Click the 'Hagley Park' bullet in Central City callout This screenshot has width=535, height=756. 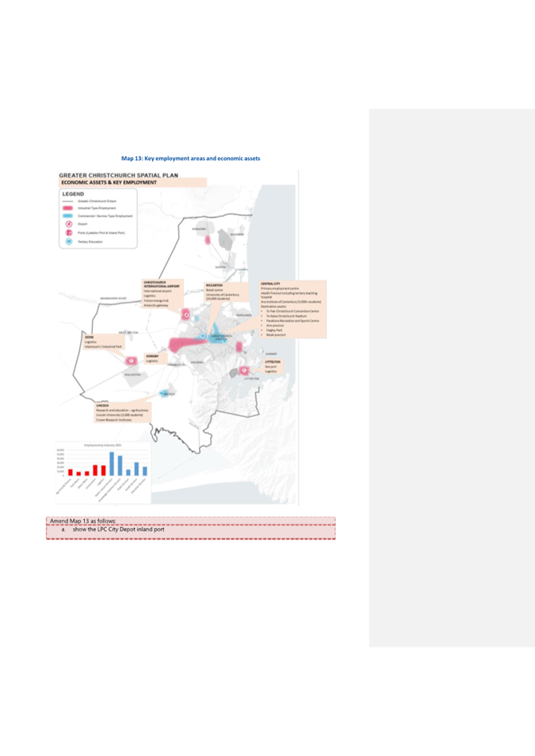pyautogui.click(x=274, y=330)
